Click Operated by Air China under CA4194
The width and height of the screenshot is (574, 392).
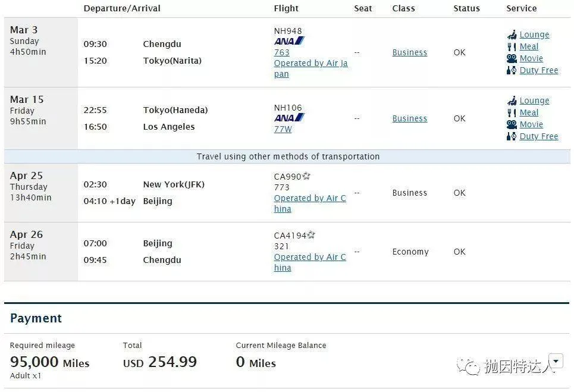pos(310,262)
